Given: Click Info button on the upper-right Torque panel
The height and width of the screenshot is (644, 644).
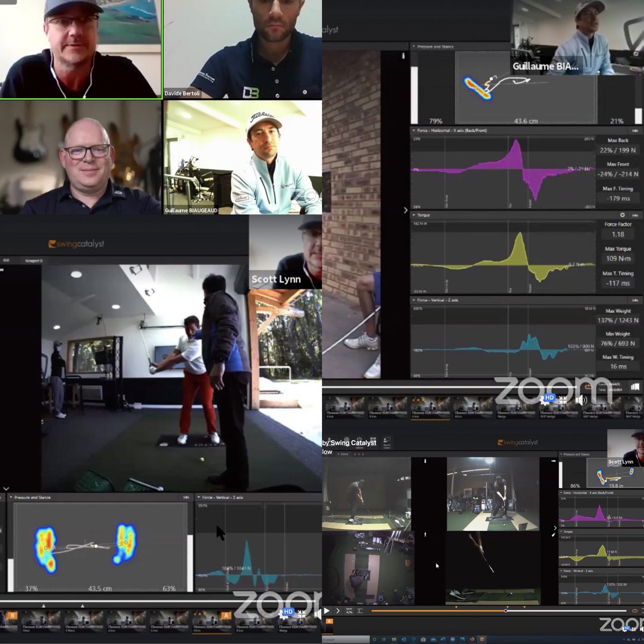Looking at the screenshot, I should tap(635, 215).
